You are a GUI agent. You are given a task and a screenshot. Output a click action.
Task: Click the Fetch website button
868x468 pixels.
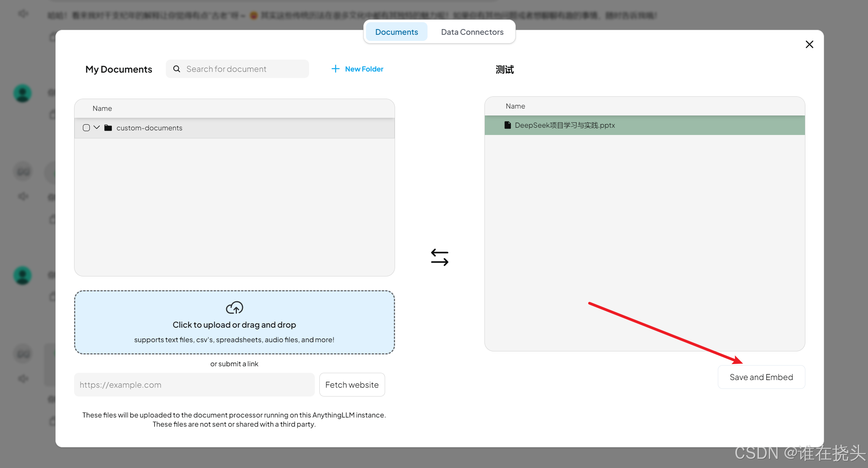click(x=352, y=385)
